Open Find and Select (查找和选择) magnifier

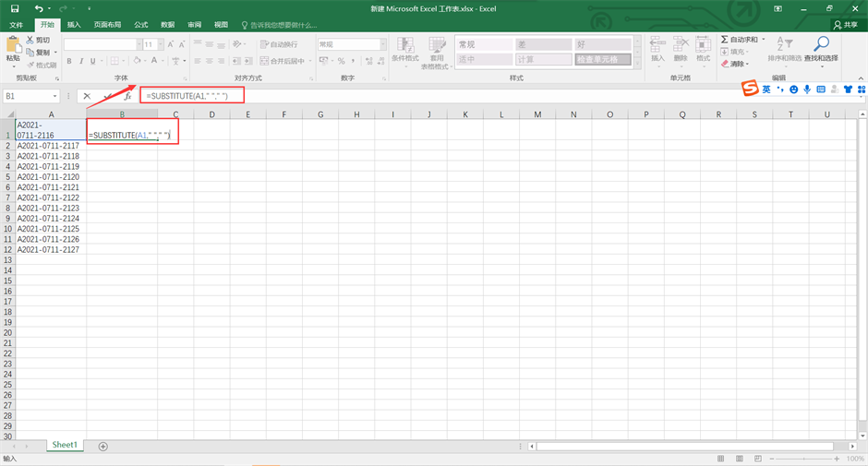820,44
